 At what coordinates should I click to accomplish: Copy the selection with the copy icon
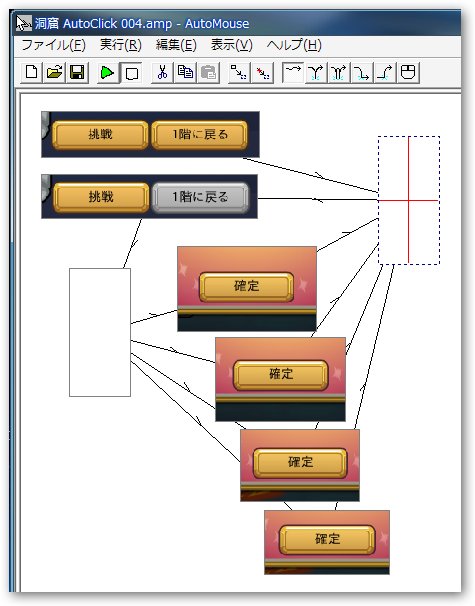[185, 72]
